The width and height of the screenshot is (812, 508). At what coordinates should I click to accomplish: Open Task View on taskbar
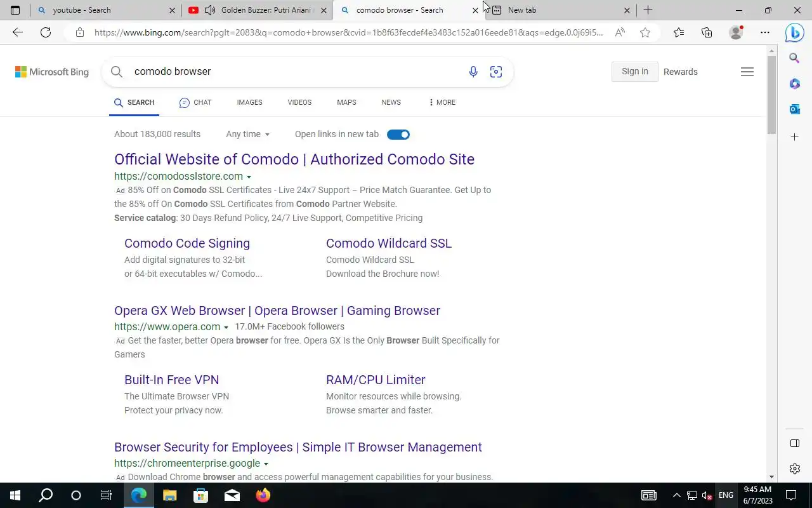tap(107, 495)
